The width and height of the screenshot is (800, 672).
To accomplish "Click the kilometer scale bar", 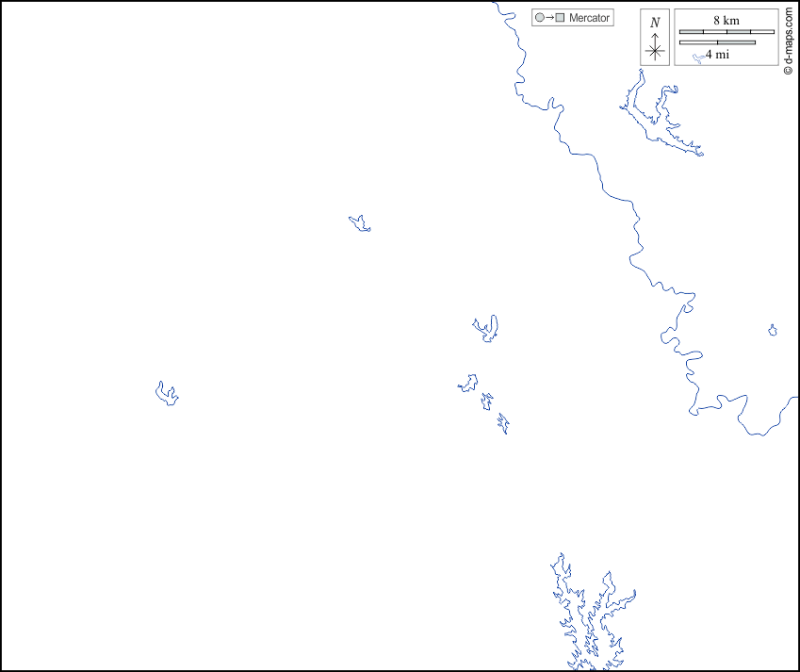I will pos(727,32).
